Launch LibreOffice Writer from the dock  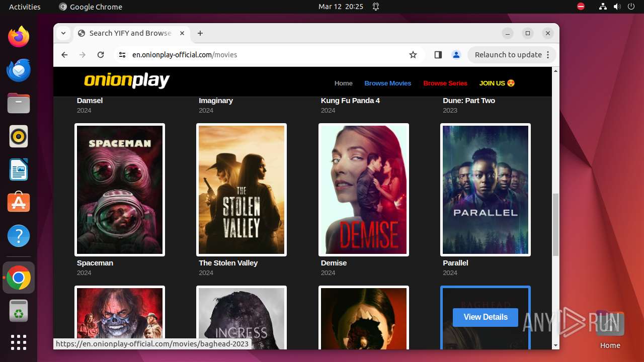[x=19, y=169]
